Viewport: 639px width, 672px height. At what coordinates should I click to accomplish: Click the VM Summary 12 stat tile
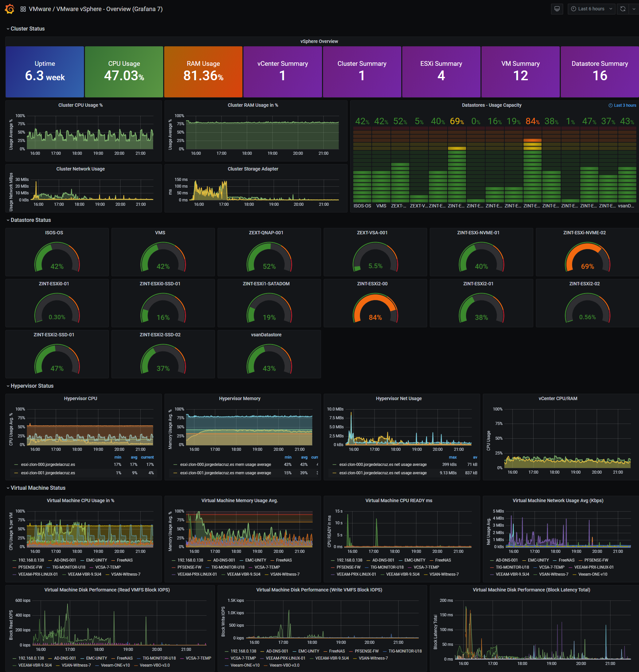(x=520, y=72)
